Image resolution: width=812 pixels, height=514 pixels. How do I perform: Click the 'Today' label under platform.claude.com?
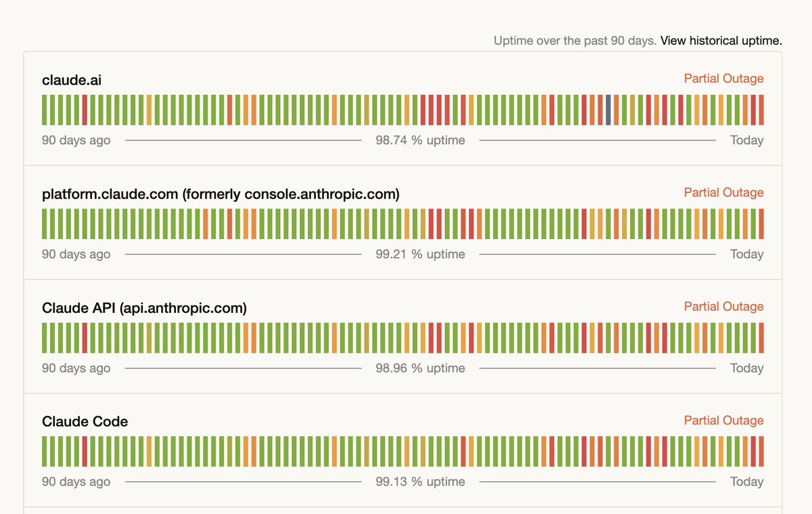click(x=747, y=254)
